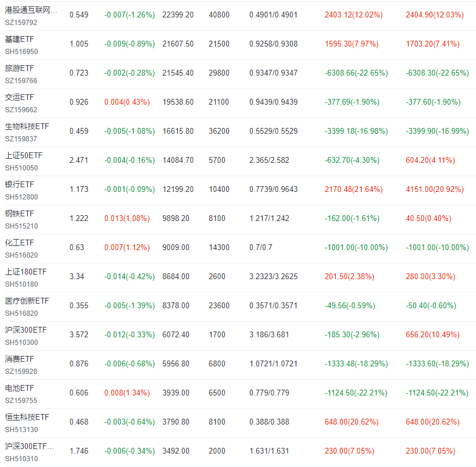Select the profit 2170.48(21.64%)

(354, 189)
